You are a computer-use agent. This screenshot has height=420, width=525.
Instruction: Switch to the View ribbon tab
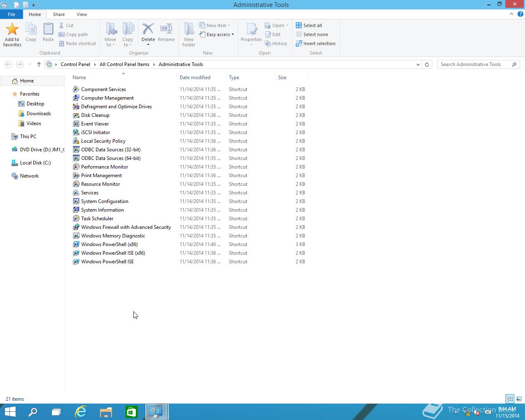(82, 14)
